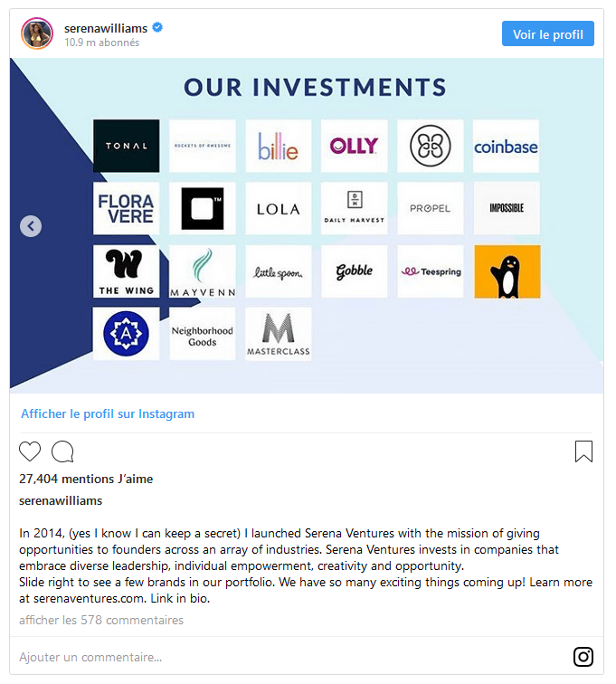Click the verified badge icon
The width and height of the screenshot is (616, 684).
(157, 28)
